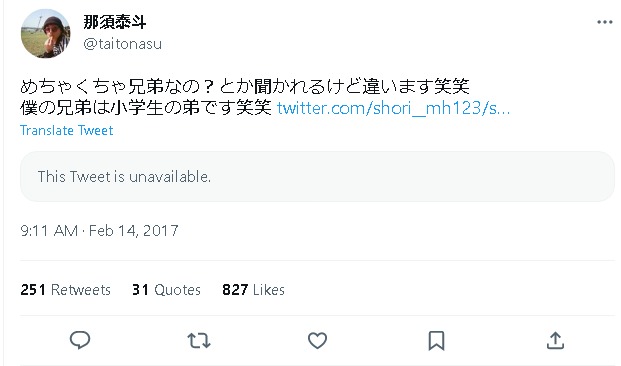View the 那須泰斗 profile avatar
621x366 pixels.
(x=46, y=33)
